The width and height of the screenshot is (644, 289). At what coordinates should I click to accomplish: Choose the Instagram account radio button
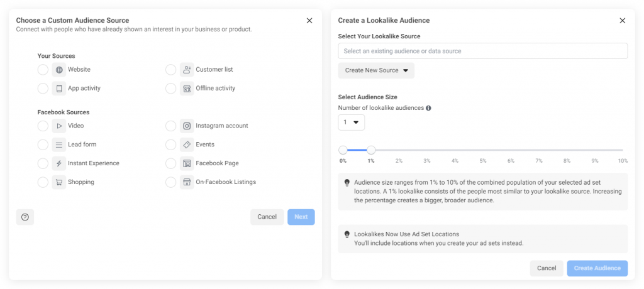(x=171, y=126)
